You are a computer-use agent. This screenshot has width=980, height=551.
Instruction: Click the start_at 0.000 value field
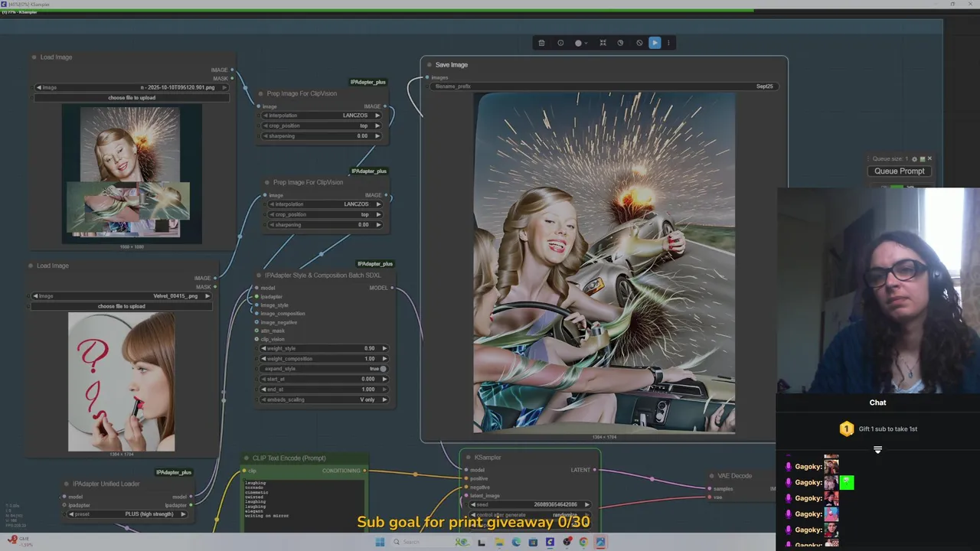click(324, 379)
